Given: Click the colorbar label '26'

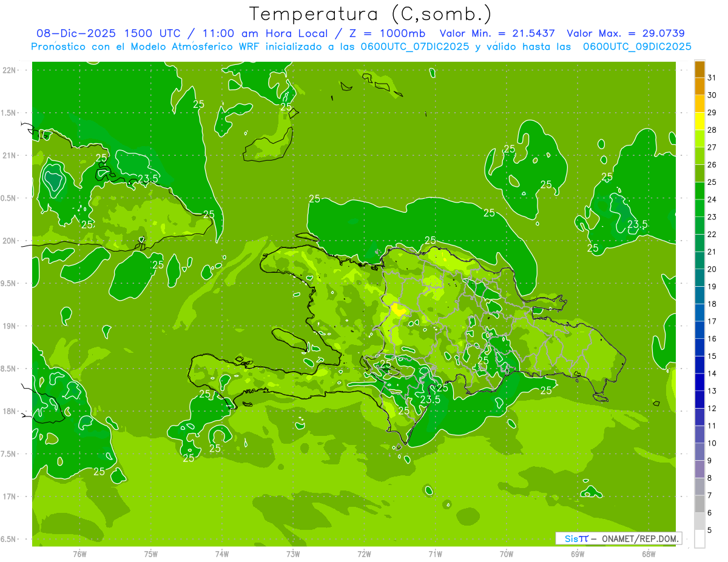Looking at the screenshot, I should click(x=712, y=165).
